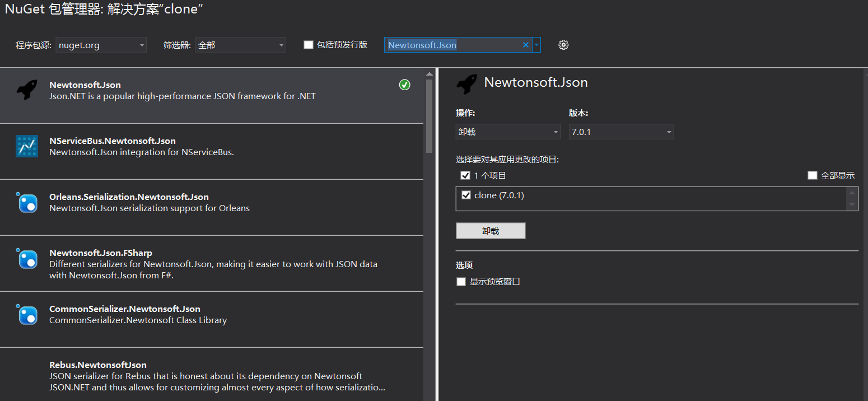Open the 版本 7.0.1 dropdown
The image size is (868, 401).
tap(622, 132)
